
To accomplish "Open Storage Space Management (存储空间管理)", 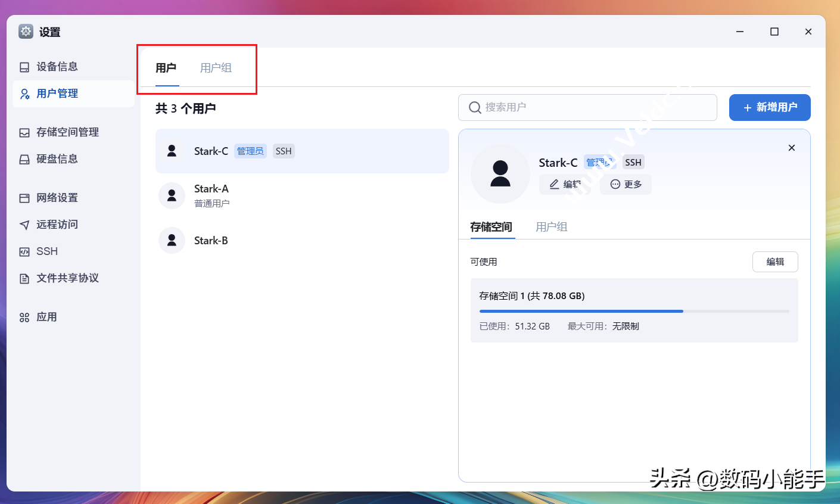I will 67,132.
